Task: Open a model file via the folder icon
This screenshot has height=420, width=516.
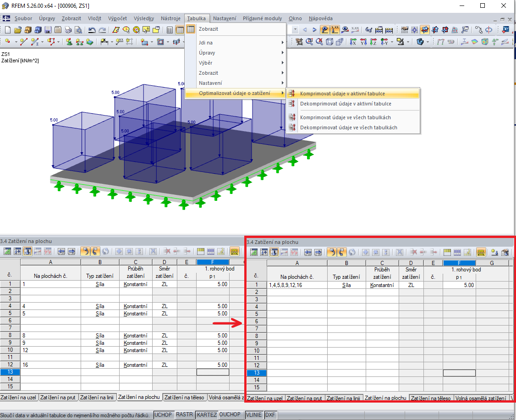Action: click(18, 30)
